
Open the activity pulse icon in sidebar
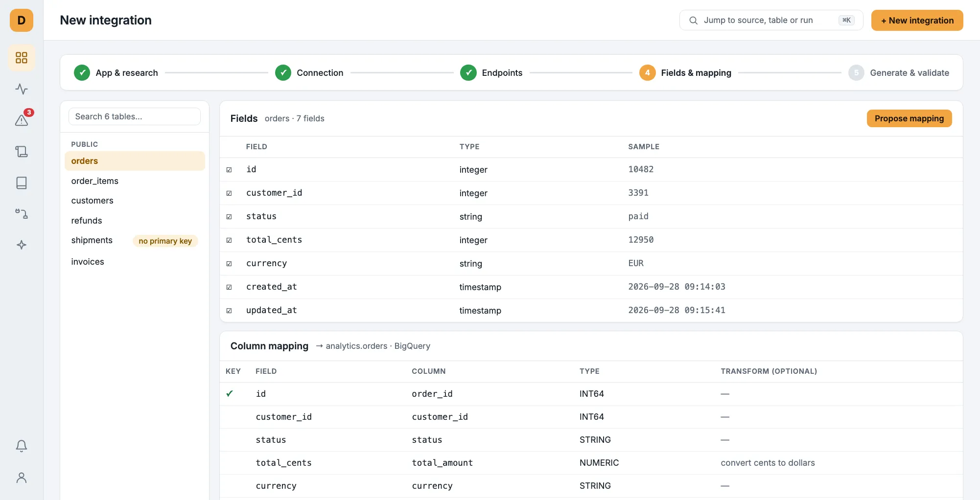(x=22, y=89)
